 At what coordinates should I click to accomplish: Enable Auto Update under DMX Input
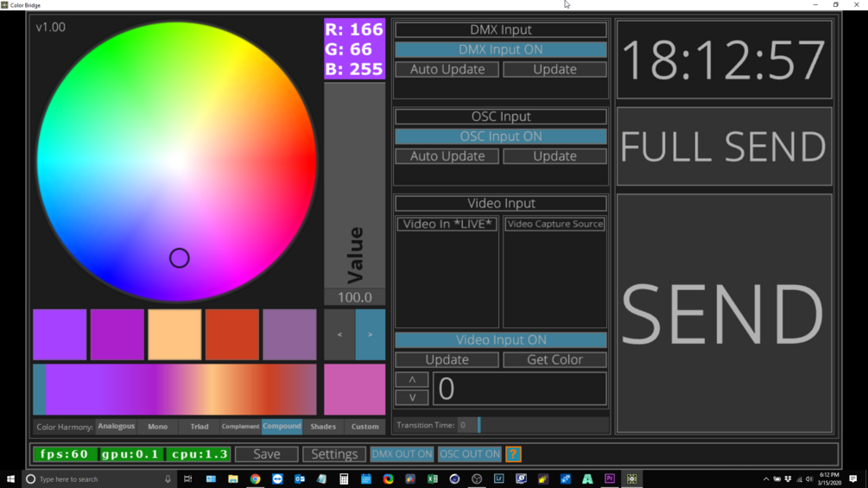point(447,69)
